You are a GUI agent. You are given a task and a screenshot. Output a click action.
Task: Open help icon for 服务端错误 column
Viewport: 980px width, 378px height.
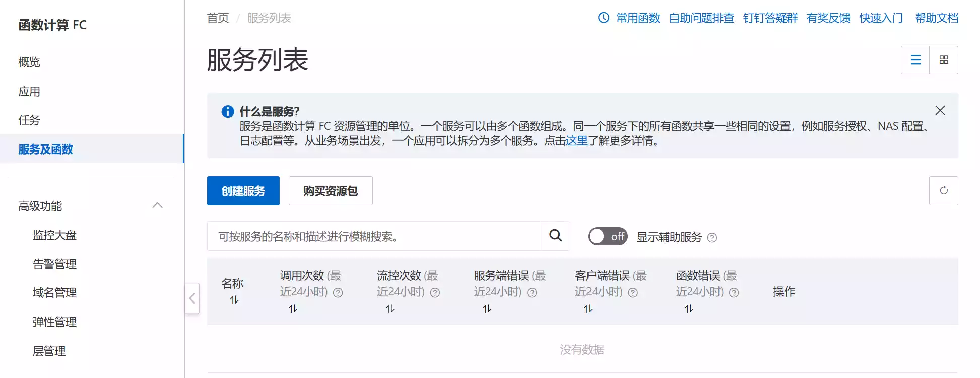point(532,292)
